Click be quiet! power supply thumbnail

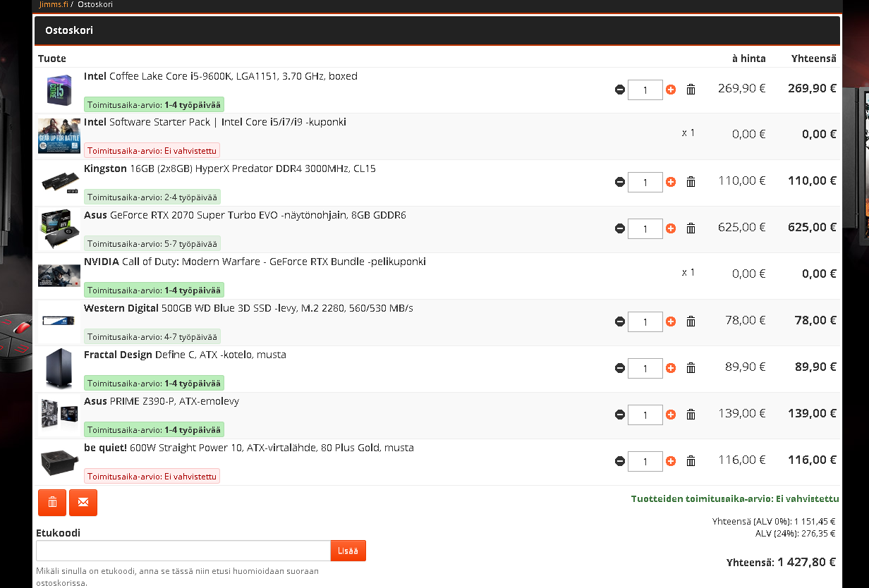coord(59,461)
